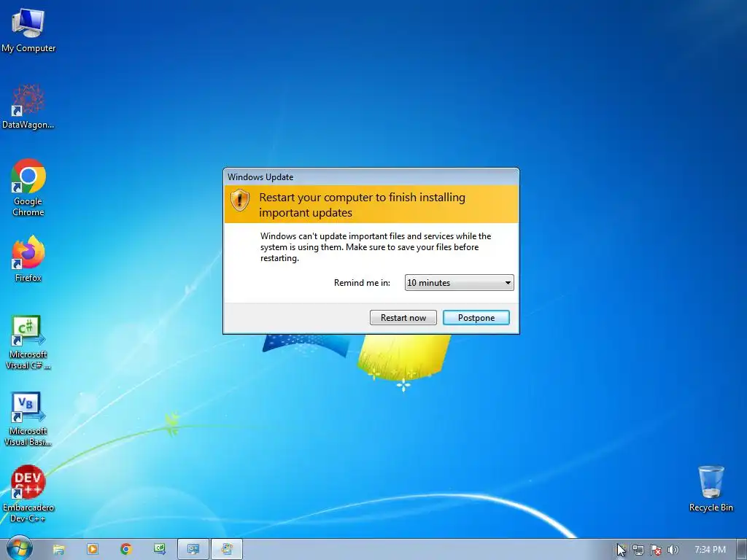
Task: Click the Show desktop strip
Action: [742, 550]
